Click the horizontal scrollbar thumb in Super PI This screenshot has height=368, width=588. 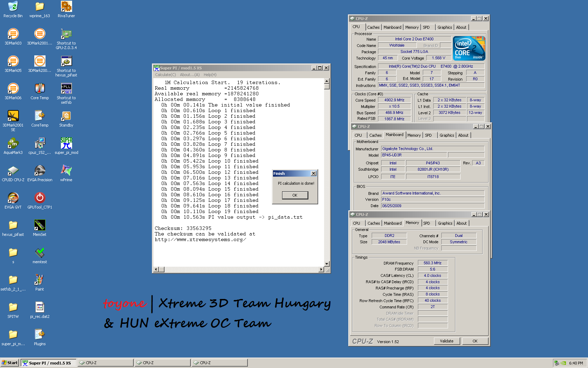[162, 270]
